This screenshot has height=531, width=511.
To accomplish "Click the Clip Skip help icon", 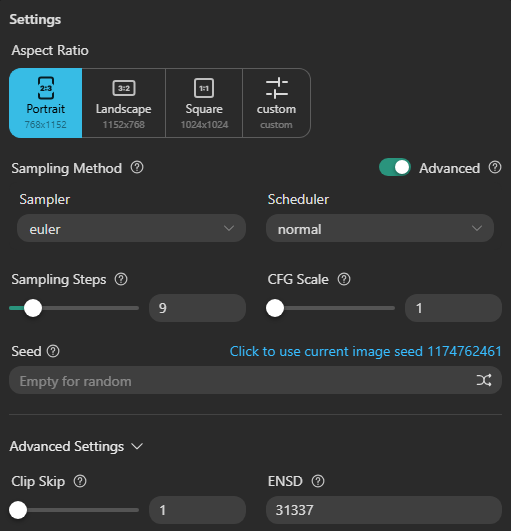I will [x=80, y=481].
